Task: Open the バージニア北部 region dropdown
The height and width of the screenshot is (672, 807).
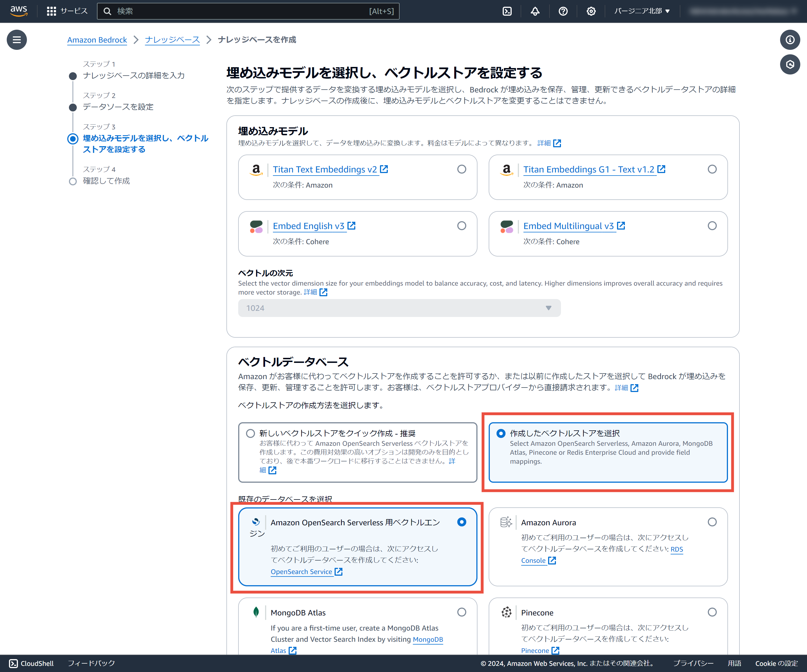Action: point(642,11)
